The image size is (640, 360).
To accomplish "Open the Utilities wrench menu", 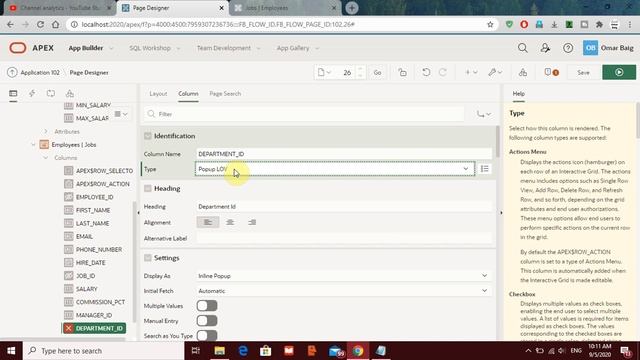I will pos(495,72).
